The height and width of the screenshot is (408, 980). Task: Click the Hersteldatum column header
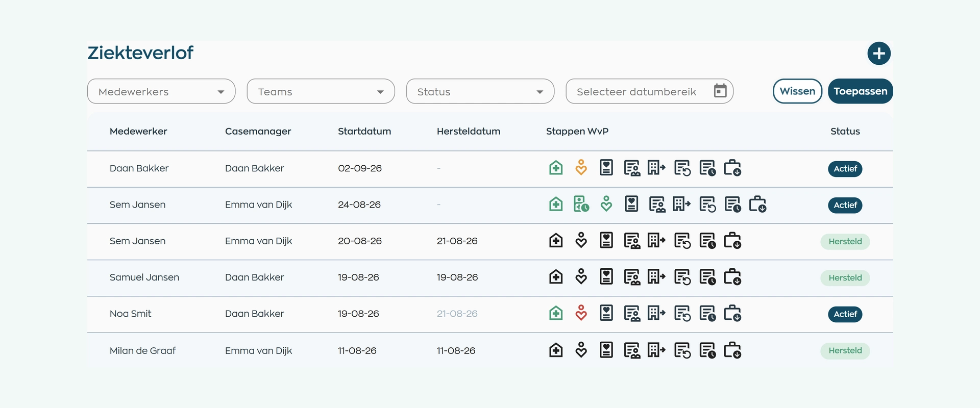coord(469,131)
